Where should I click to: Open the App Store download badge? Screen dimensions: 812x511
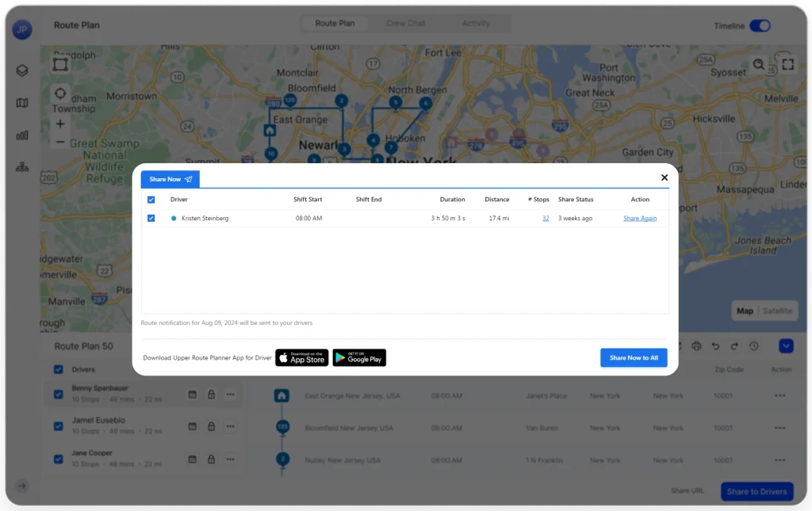(x=302, y=357)
